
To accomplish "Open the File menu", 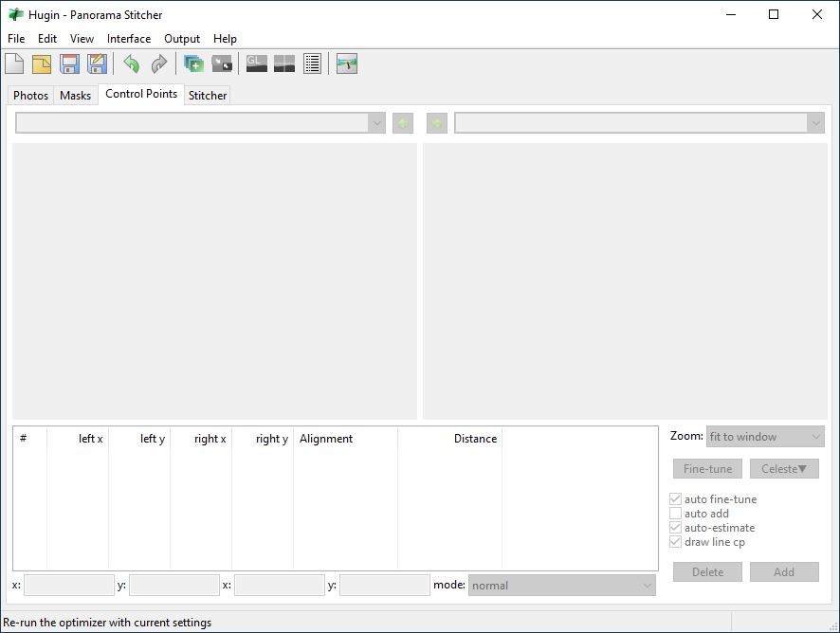I will click(16, 39).
